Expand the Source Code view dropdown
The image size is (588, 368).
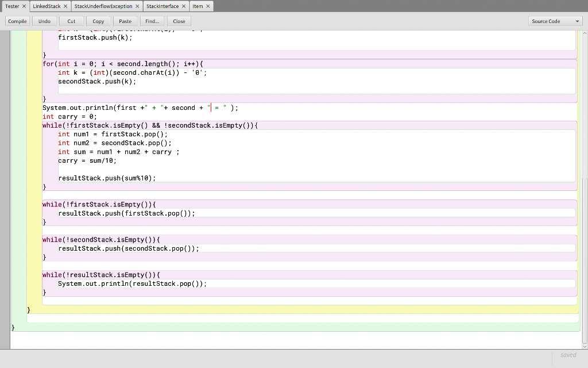coord(555,21)
